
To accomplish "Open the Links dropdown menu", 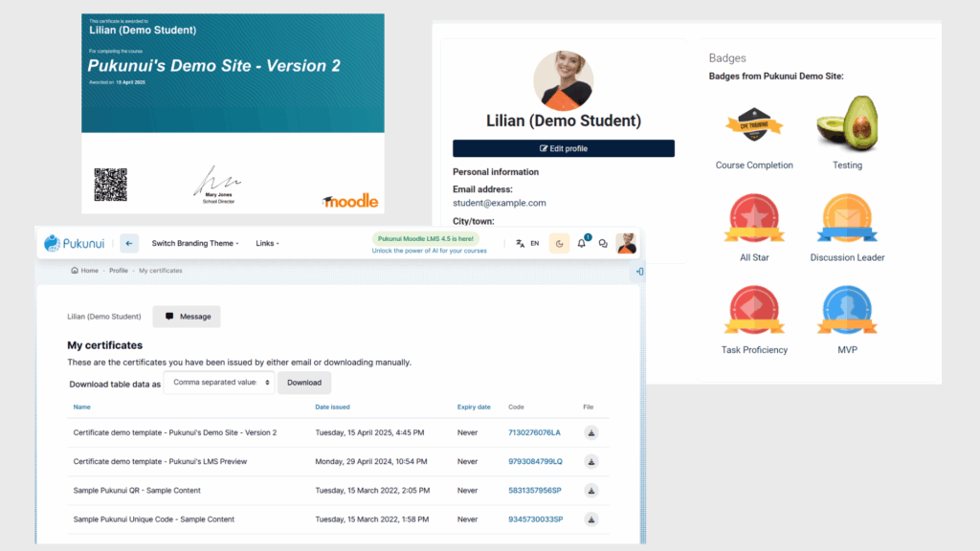I will coord(267,244).
